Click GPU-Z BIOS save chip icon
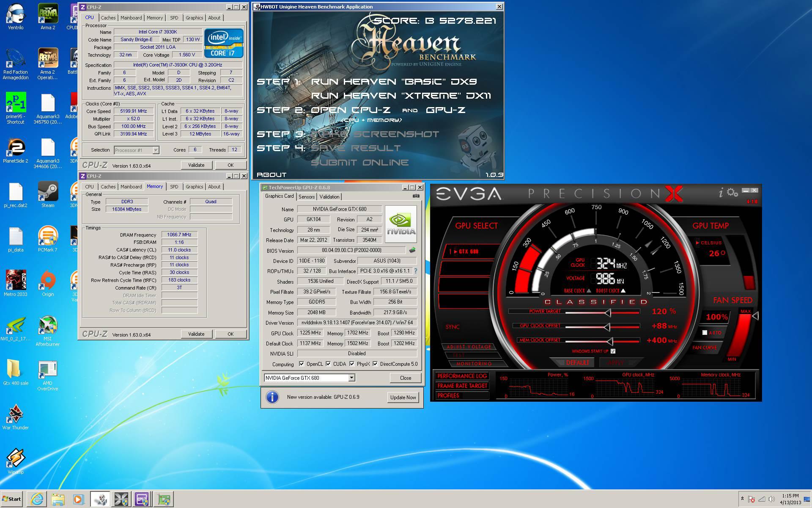The width and height of the screenshot is (812, 508). point(412,250)
